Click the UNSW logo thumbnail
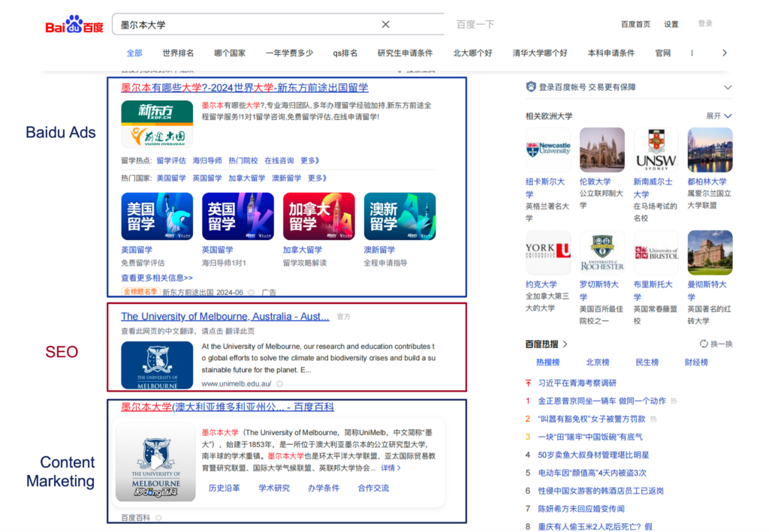 click(x=656, y=150)
